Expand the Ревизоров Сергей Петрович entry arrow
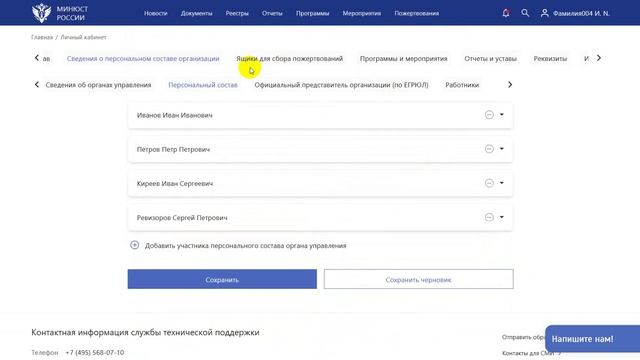The height and width of the screenshot is (360, 640). tap(502, 217)
